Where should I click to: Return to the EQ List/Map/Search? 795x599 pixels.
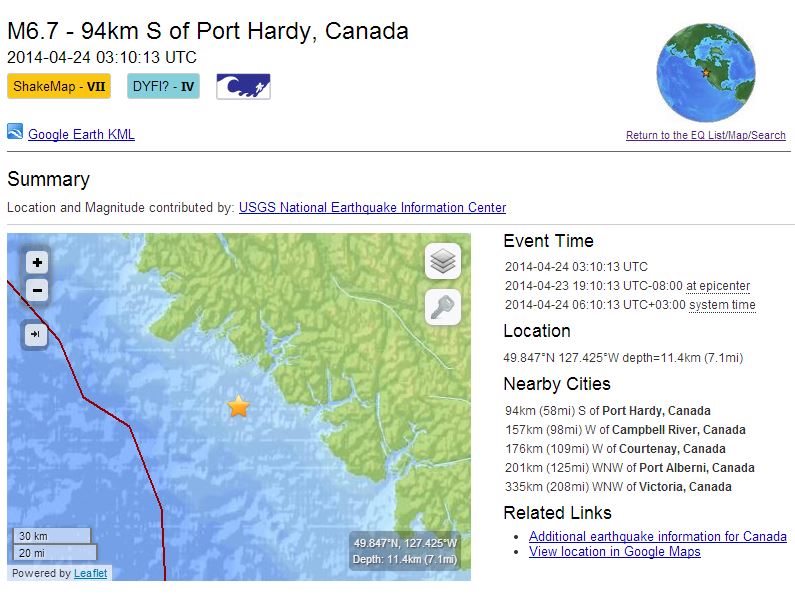point(705,136)
